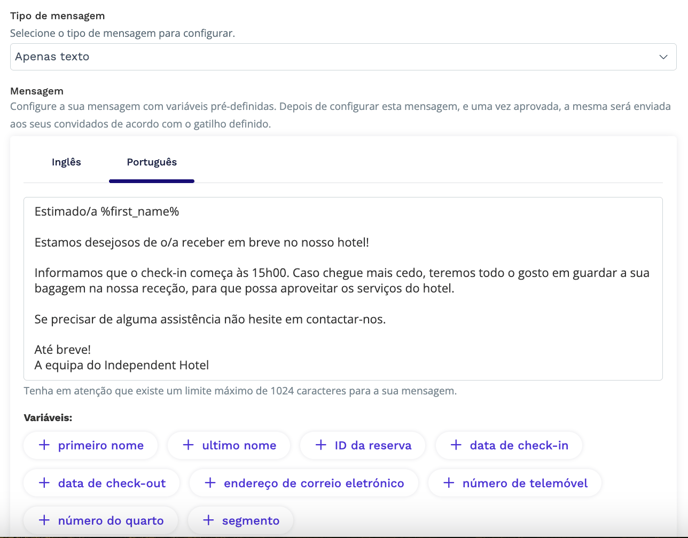
Task: Click the 'Se precisar de alguma assistência' sentence
Action: [x=210, y=319]
